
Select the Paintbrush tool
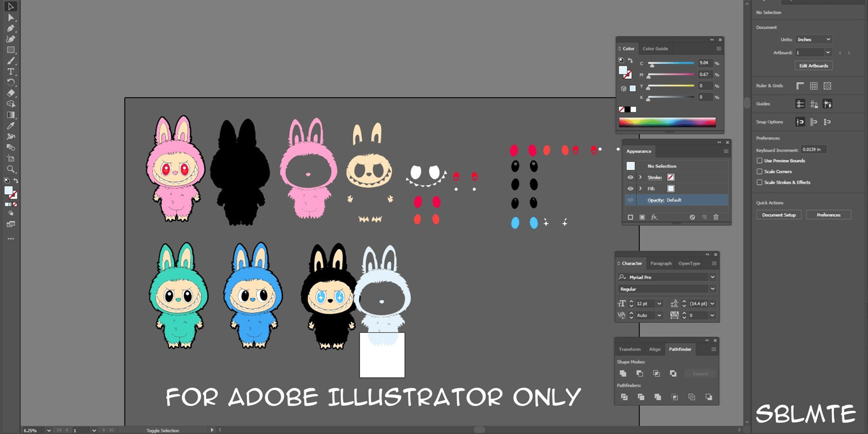pyautogui.click(x=10, y=61)
